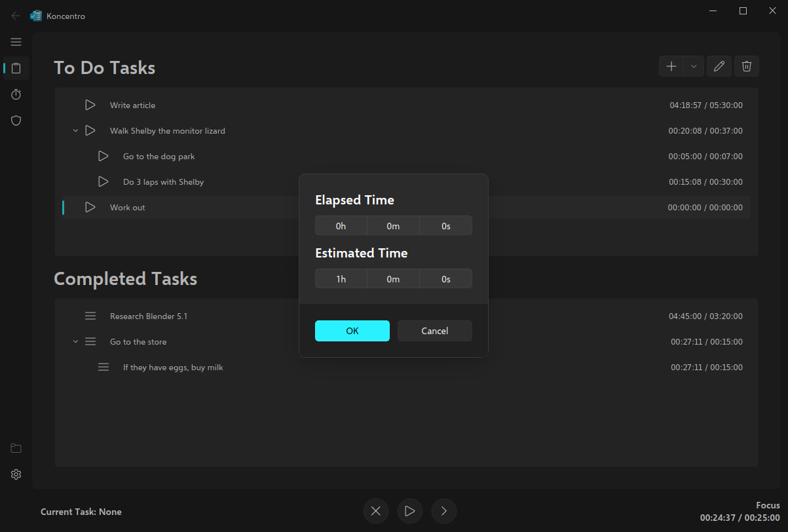Image resolution: width=788 pixels, height=532 pixels.
Task: Open the website blocker shield page
Action: [16, 121]
